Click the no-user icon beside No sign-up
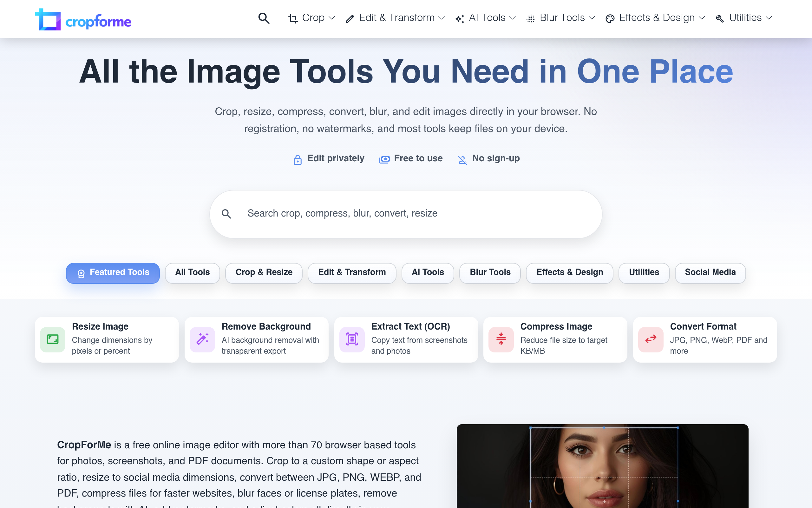 tap(462, 160)
